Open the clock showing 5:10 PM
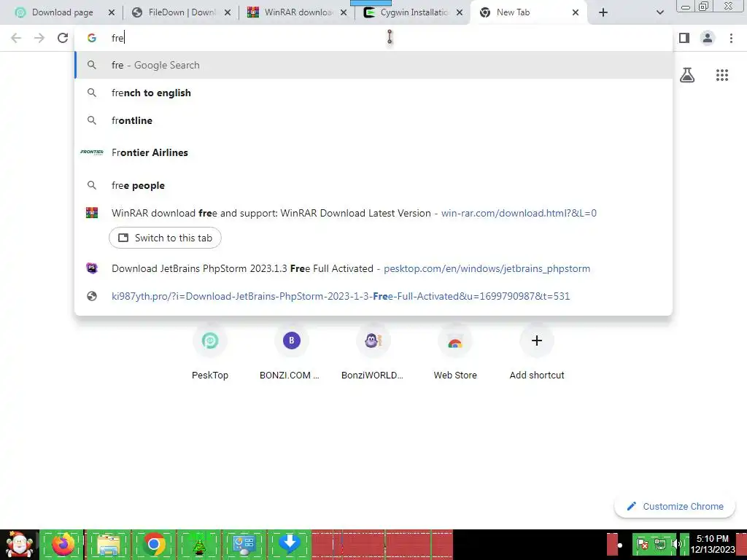 713,544
